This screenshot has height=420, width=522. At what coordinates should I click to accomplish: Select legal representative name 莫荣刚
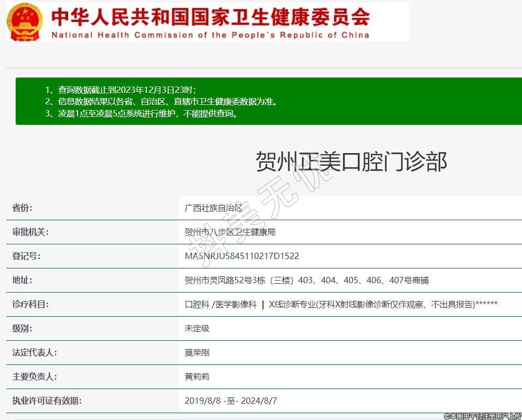tap(197, 352)
